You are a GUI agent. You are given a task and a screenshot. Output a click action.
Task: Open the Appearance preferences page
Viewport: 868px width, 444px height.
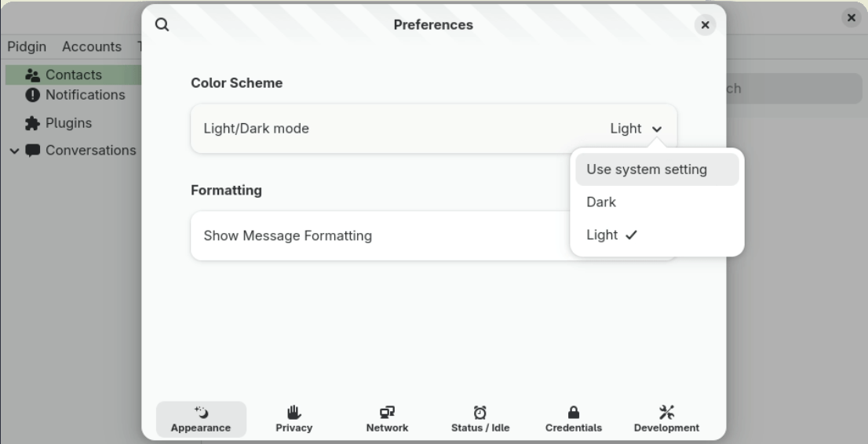[201, 419]
